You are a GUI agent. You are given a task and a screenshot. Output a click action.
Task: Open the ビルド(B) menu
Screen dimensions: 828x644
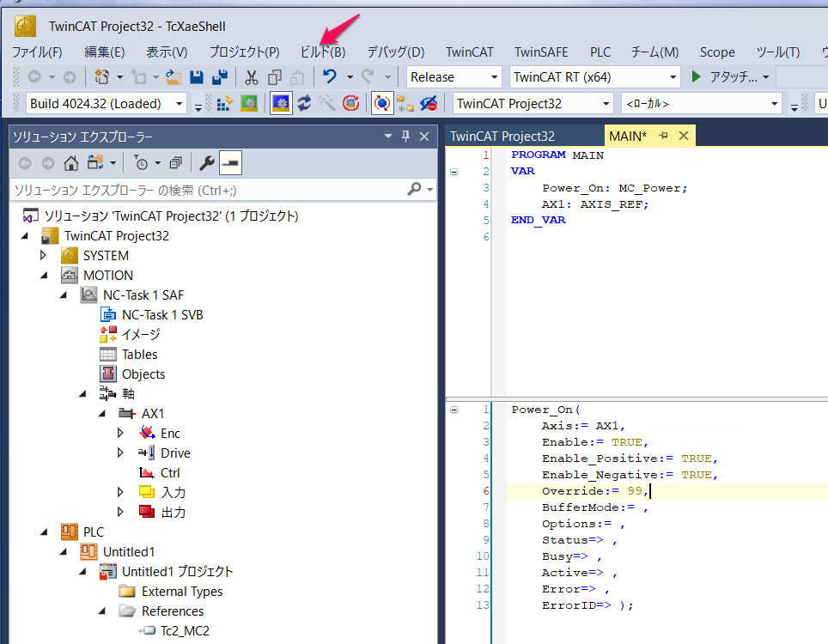(323, 52)
